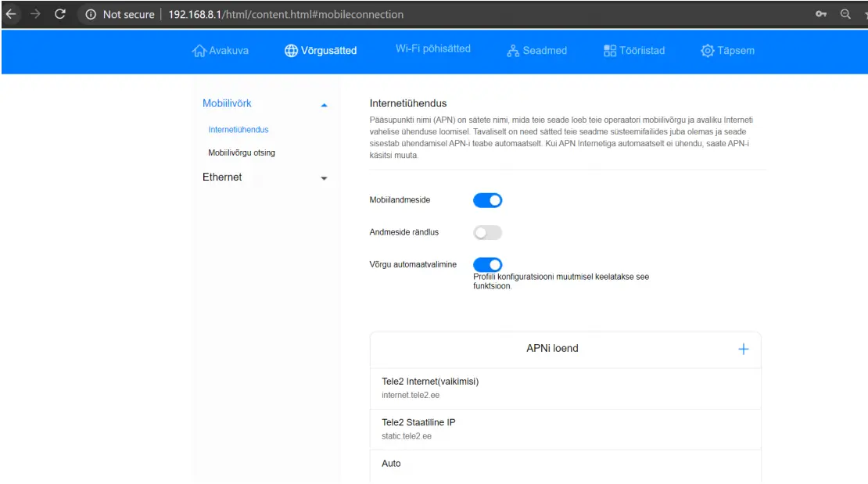Open the Avakuva tab
The image size is (868, 484).
221,50
